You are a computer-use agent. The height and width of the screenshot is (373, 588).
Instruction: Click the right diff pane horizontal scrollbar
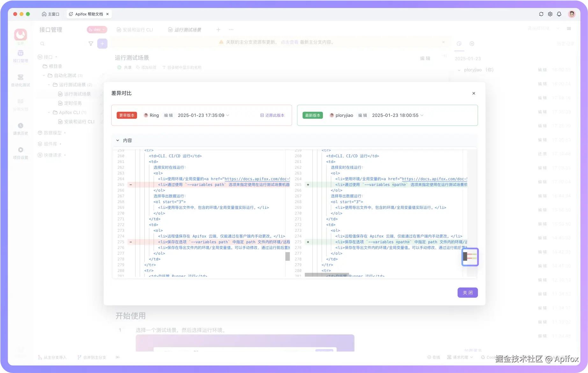(327, 275)
